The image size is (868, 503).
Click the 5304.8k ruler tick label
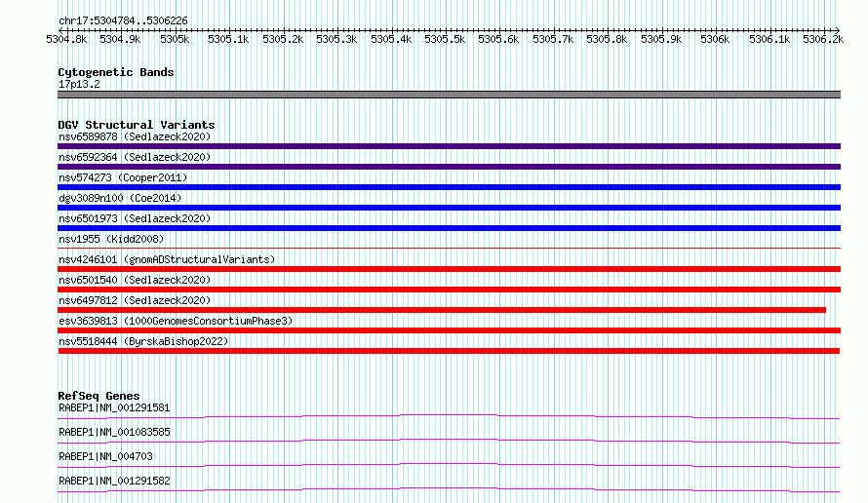[x=66, y=39]
